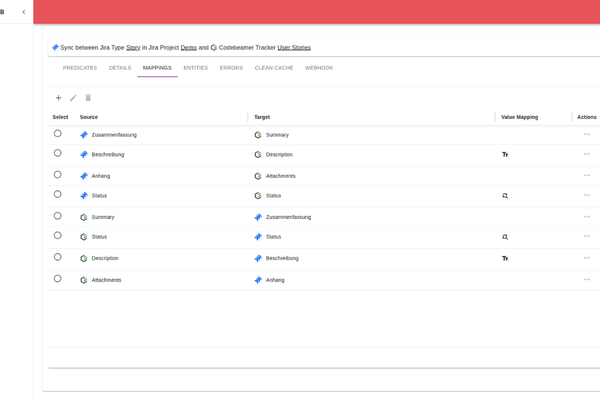Select the Codebeamer Status source mapping row

point(57,235)
